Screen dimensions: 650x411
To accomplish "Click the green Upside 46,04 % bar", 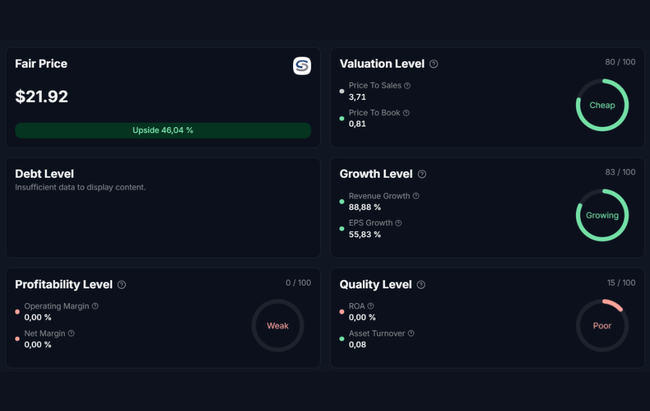I will [x=163, y=130].
